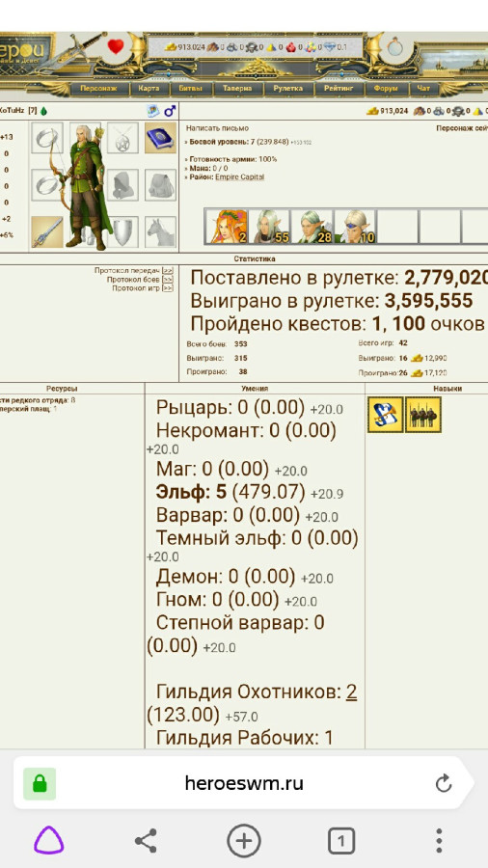This screenshot has width=488, height=868.
Task: Expand Протокол передач with arrow button
Action: tap(168, 270)
